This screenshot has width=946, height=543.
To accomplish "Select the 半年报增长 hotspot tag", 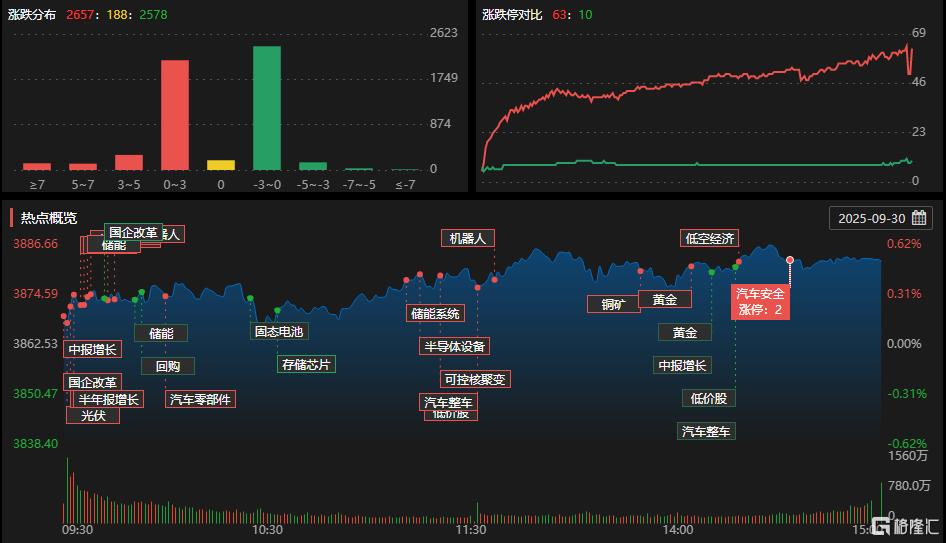I will coord(109,399).
